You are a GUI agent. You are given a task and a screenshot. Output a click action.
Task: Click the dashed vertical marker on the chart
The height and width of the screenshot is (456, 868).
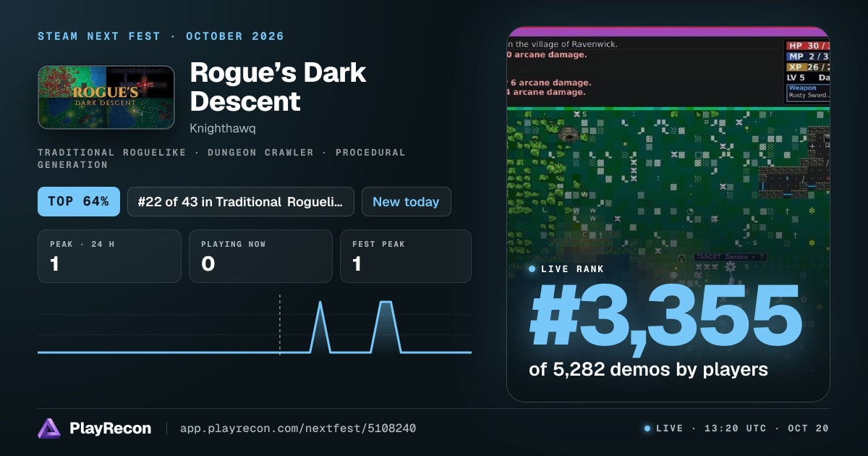point(280,324)
